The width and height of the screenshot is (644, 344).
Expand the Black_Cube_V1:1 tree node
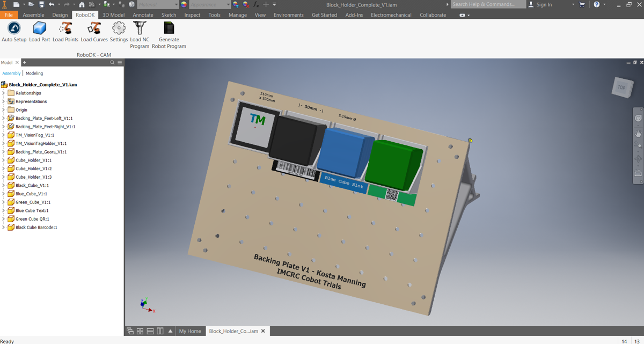(4, 186)
